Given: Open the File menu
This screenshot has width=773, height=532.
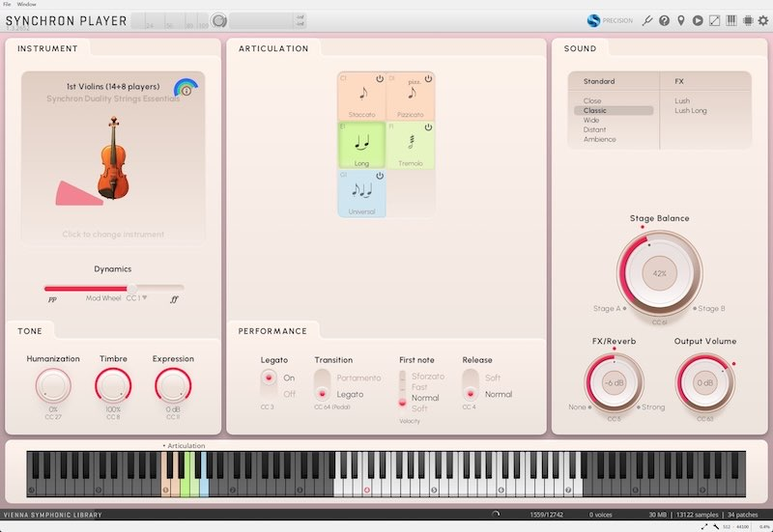Looking at the screenshot, I should pyautogui.click(x=8, y=4).
